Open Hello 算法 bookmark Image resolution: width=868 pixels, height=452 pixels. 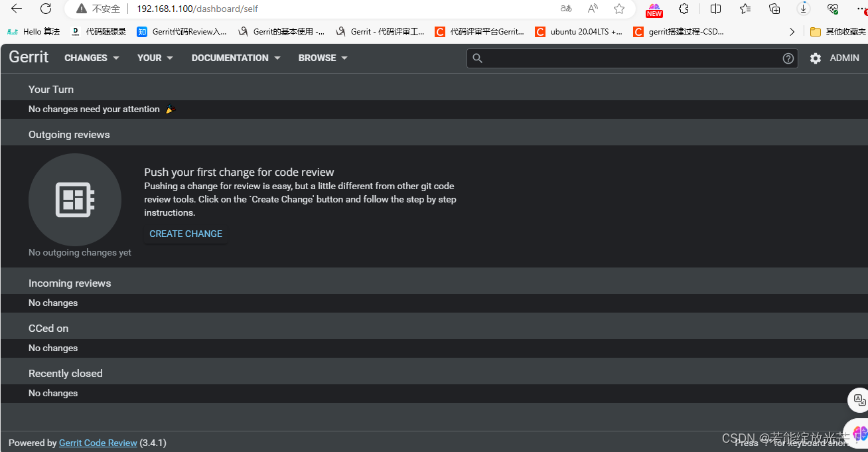(33, 31)
